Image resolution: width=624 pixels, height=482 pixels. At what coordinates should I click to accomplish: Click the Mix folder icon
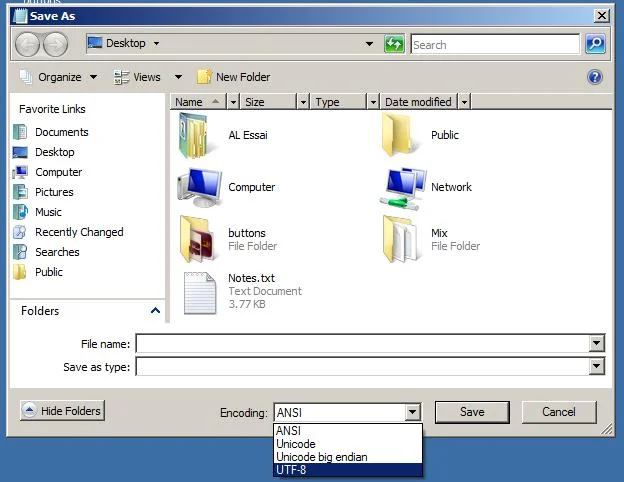pyautogui.click(x=402, y=239)
